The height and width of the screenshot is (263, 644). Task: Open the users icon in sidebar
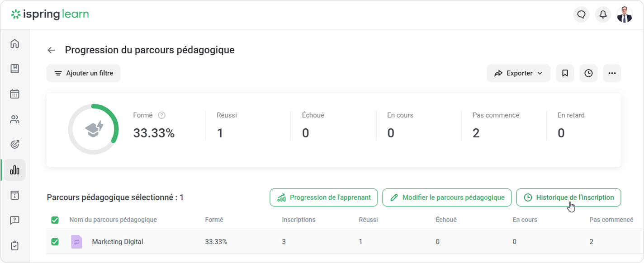click(x=15, y=120)
